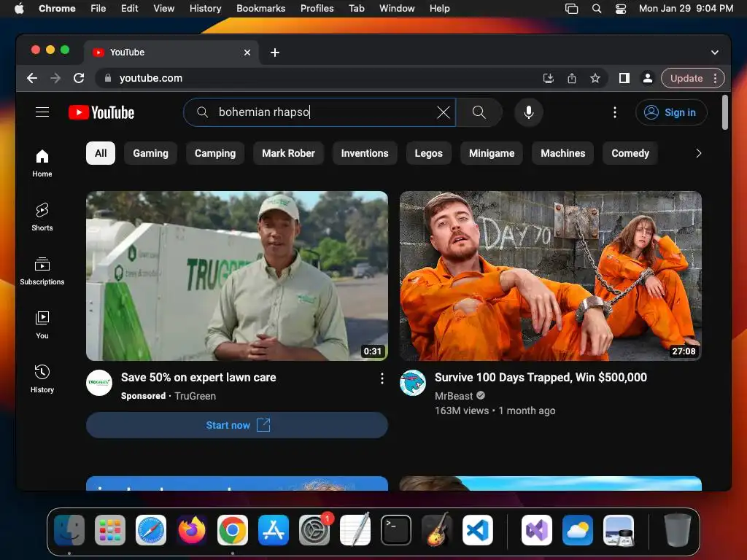The width and height of the screenshot is (747, 560).
Task: Open Subscriptions in the sidebar
Action: coord(42,271)
